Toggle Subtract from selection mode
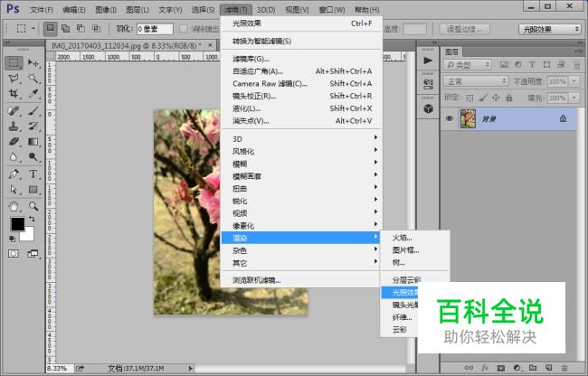This screenshot has width=588, height=376. [x=81, y=28]
